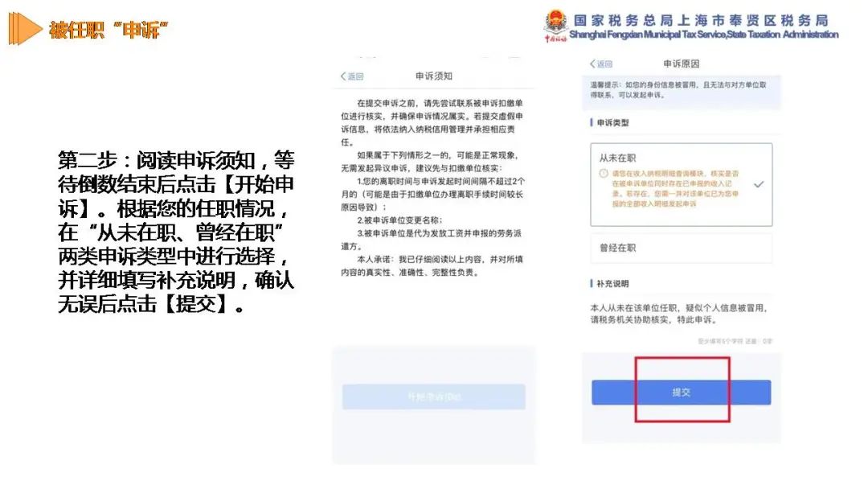
Task: Click the orange double-arrow slide icon
Action: 25,29
